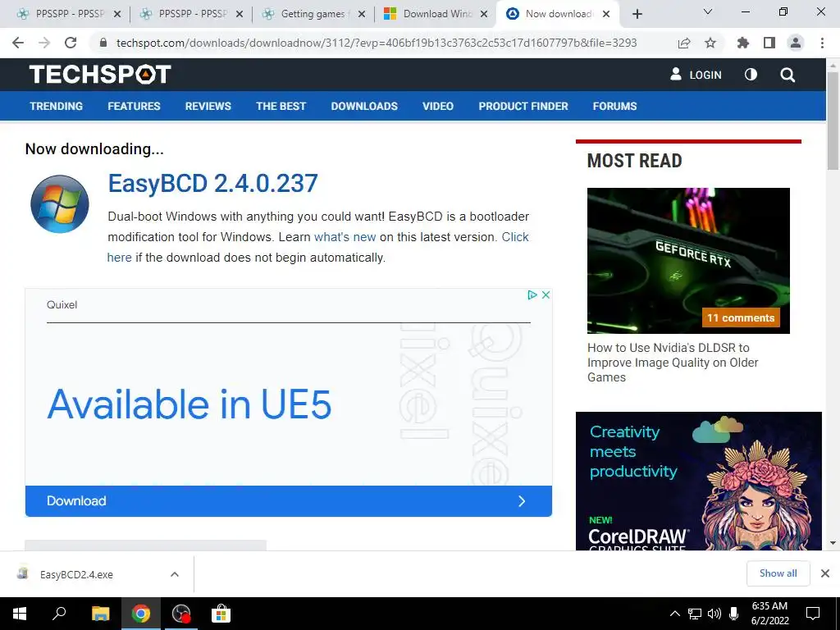
Task: Open THE BEST menu
Action: (x=281, y=106)
